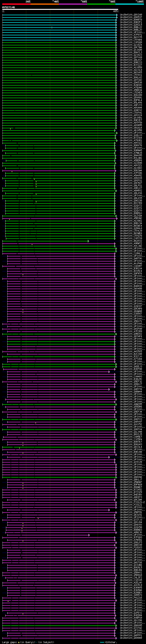146x644 pixels.
Task: Select UniRef100_B9EYE7 in the hit list
Action: (131, 120)
